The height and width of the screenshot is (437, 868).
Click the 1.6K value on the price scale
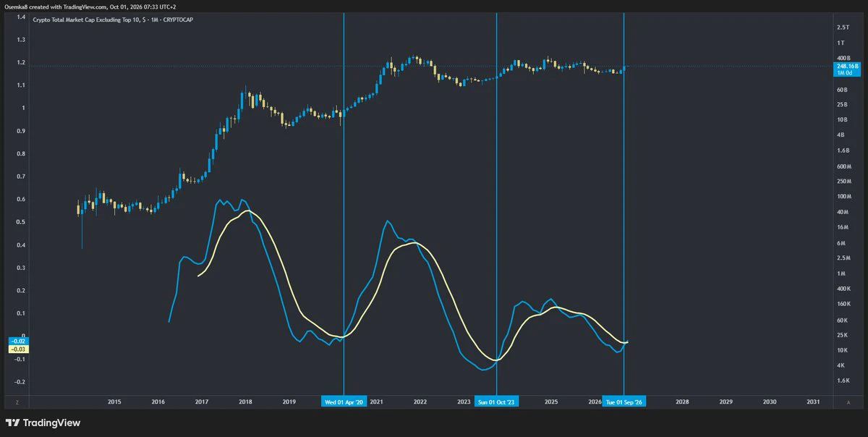pos(843,381)
